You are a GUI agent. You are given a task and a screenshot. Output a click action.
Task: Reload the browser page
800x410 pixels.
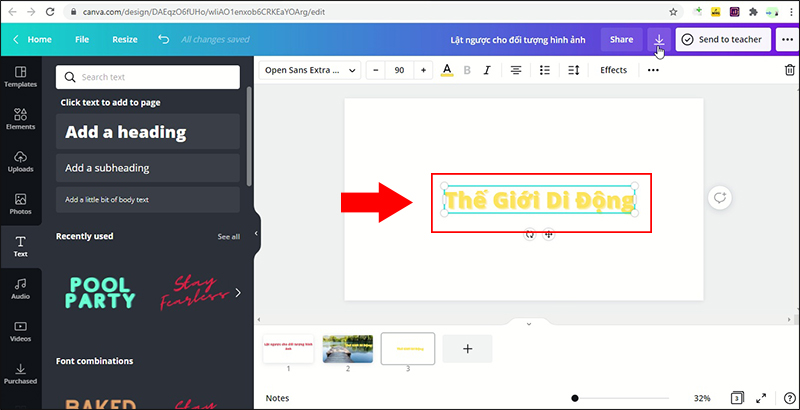50,12
